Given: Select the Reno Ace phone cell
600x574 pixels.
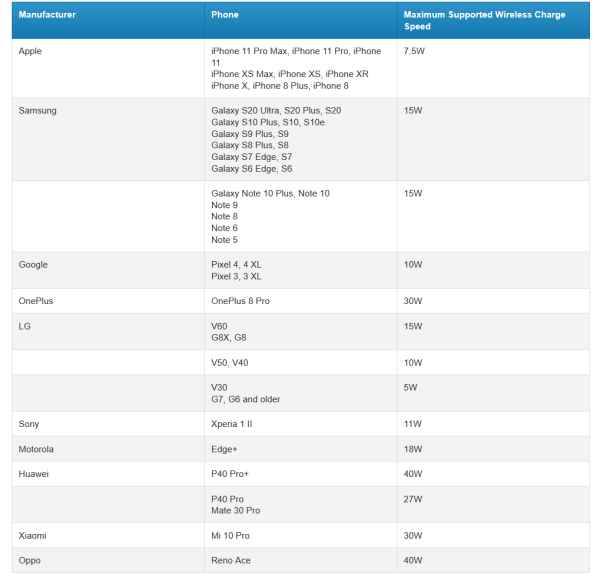Looking at the screenshot, I should (301, 560).
